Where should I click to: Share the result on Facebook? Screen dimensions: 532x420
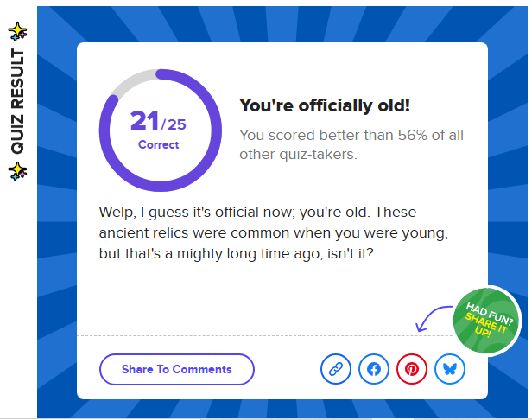(x=374, y=369)
